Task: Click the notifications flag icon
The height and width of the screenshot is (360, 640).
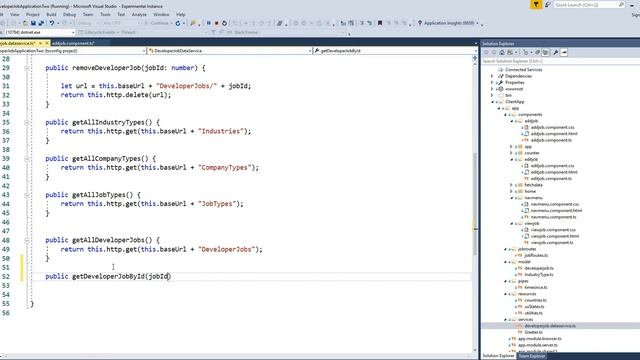Action: tap(536, 4)
